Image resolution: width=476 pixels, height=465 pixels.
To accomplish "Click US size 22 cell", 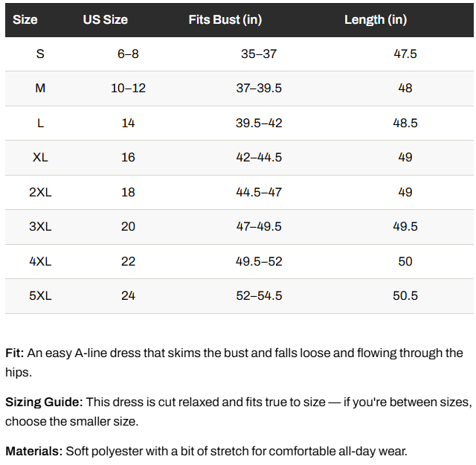I will click(x=128, y=261).
